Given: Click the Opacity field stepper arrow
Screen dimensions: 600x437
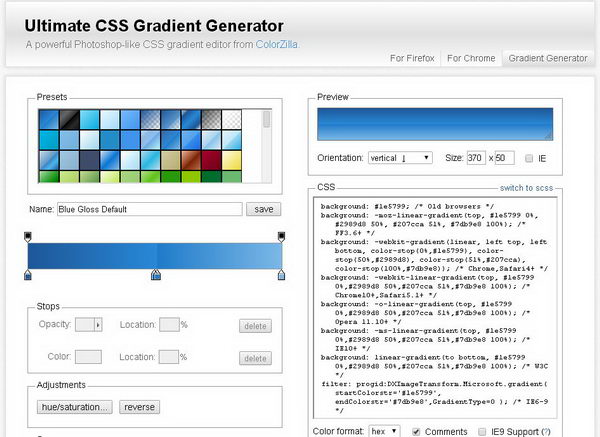Looking at the screenshot, I should (x=98, y=325).
